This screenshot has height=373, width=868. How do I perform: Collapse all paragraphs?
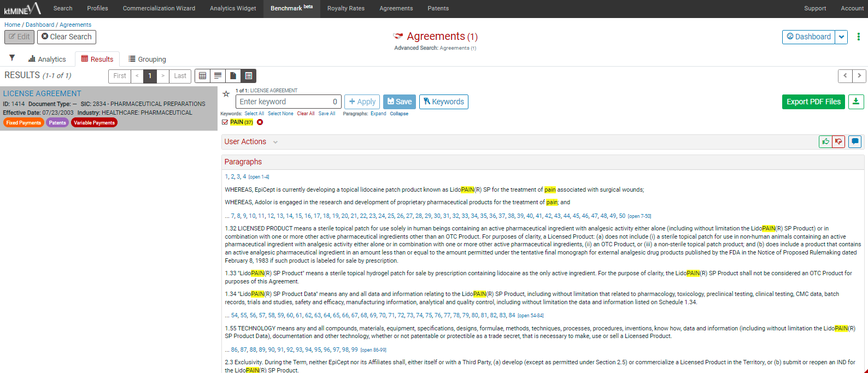(x=399, y=114)
